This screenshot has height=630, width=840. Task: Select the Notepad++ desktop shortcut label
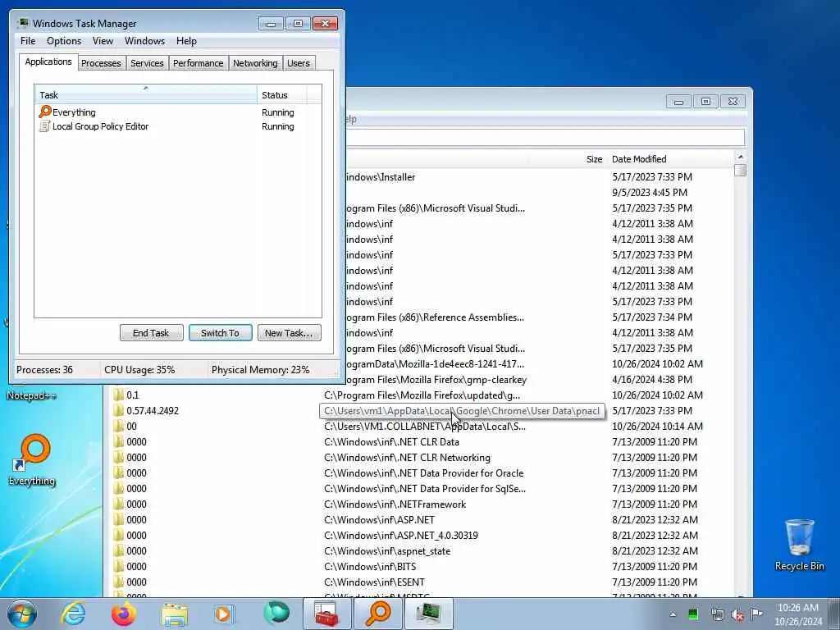[31, 396]
